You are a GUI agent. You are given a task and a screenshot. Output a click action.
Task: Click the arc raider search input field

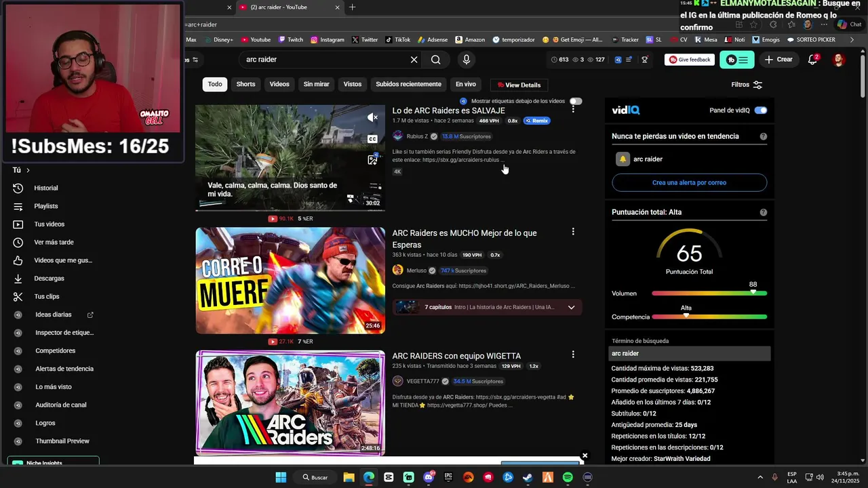(x=325, y=60)
